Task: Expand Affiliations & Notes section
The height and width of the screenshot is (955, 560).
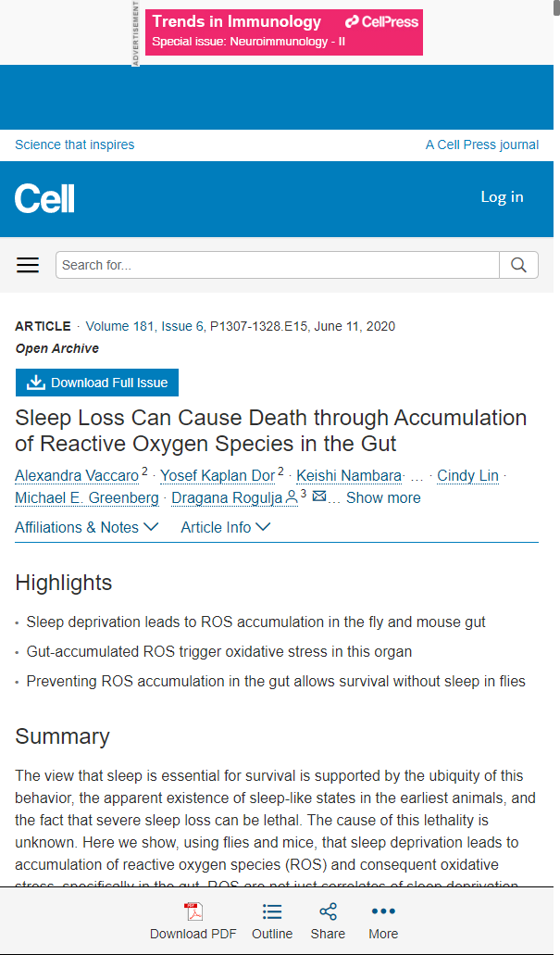Action: pyautogui.click(x=87, y=527)
